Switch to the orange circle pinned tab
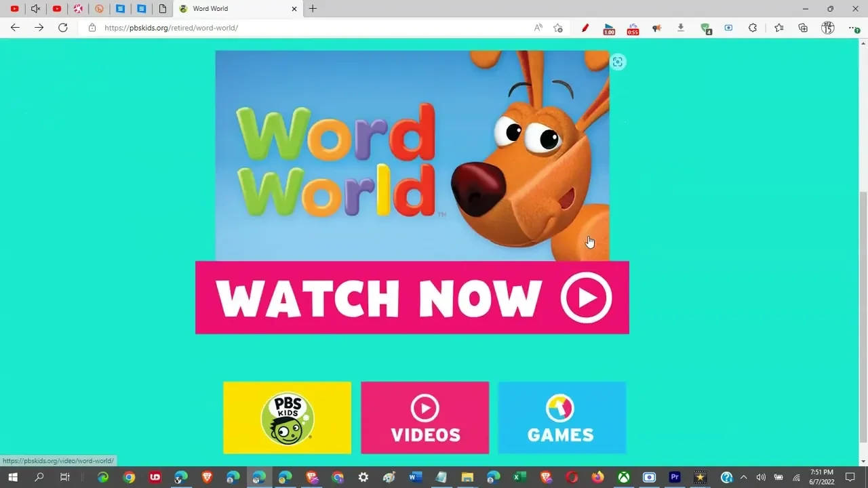This screenshot has width=868, height=488. tap(99, 9)
